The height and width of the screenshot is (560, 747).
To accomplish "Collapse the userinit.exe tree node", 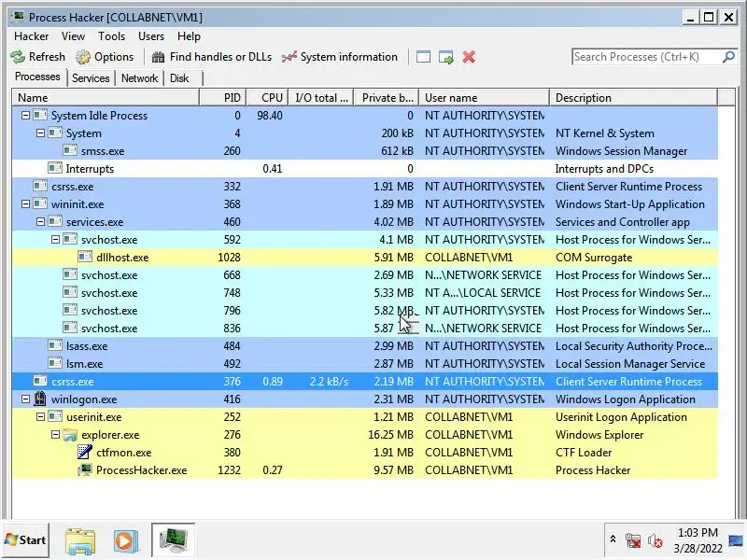I will 40,417.
